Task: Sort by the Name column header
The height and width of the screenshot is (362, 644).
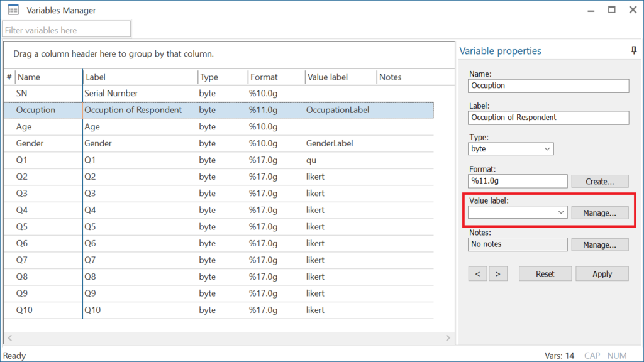Action: click(49, 77)
